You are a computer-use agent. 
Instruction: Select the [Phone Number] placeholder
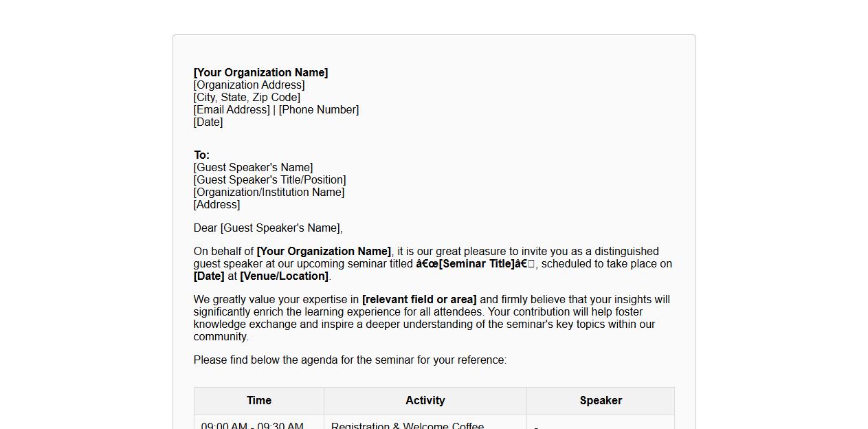(x=319, y=110)
